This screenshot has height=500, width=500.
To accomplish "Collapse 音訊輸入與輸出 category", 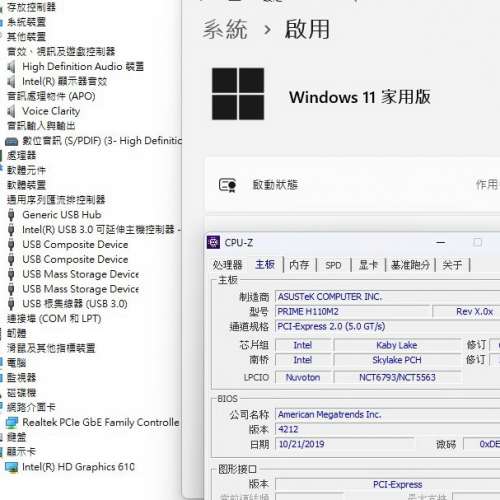I will (x=41, y=126).
